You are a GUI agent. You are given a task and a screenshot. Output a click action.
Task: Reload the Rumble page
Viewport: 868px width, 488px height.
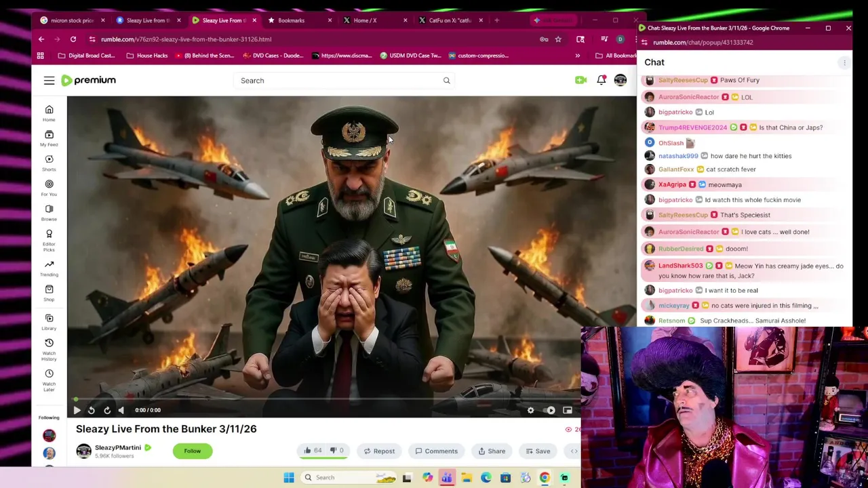point(73,39)
